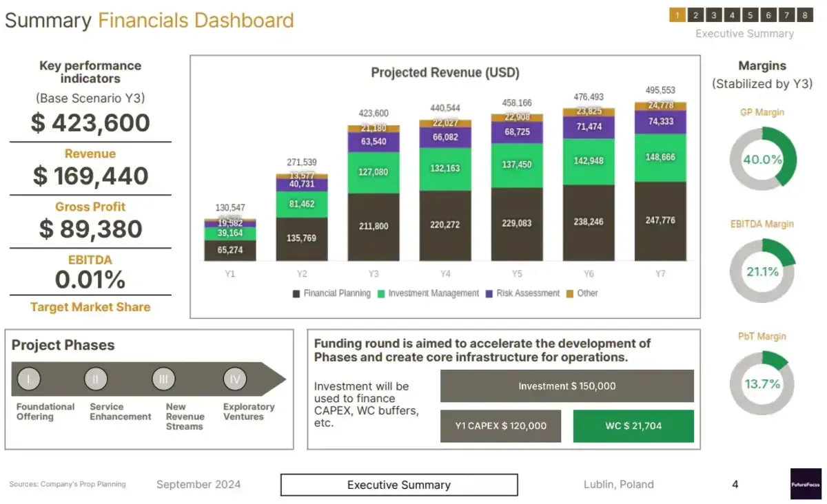Open page 4 in navigator
827x504 pixels.
pyautogui.click(x=732, y=15)
